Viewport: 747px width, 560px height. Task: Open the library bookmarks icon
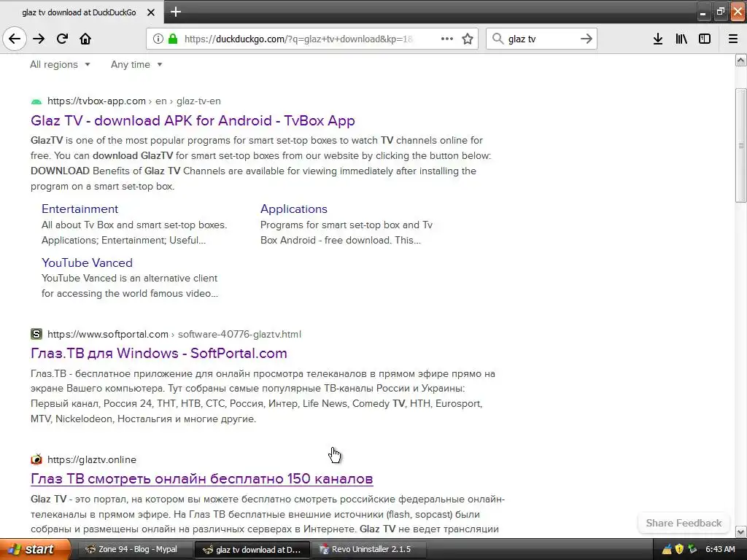coord(681,39)
